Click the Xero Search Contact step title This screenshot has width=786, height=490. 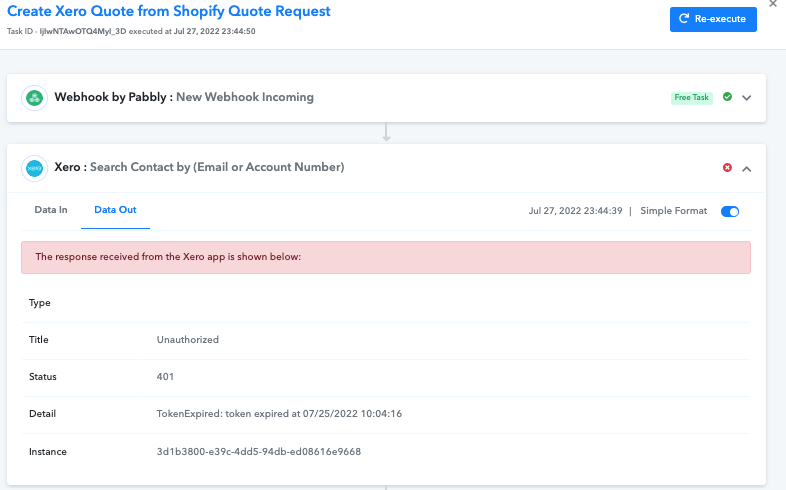(199, 167)
